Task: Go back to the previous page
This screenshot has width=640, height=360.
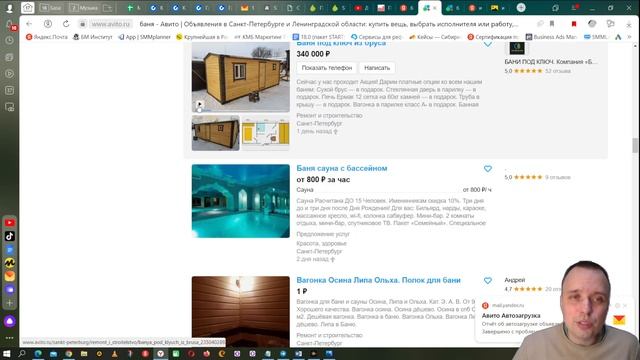Action: (29, 24)
